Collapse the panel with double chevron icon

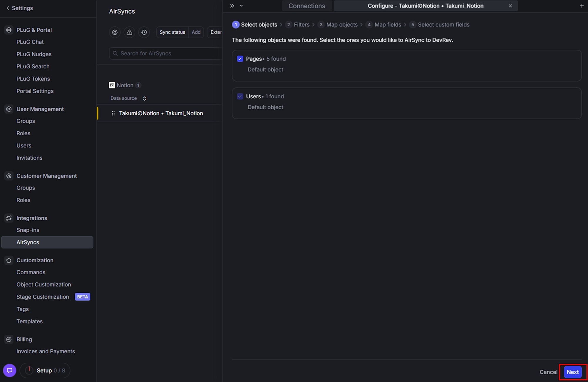pos(232,6)
